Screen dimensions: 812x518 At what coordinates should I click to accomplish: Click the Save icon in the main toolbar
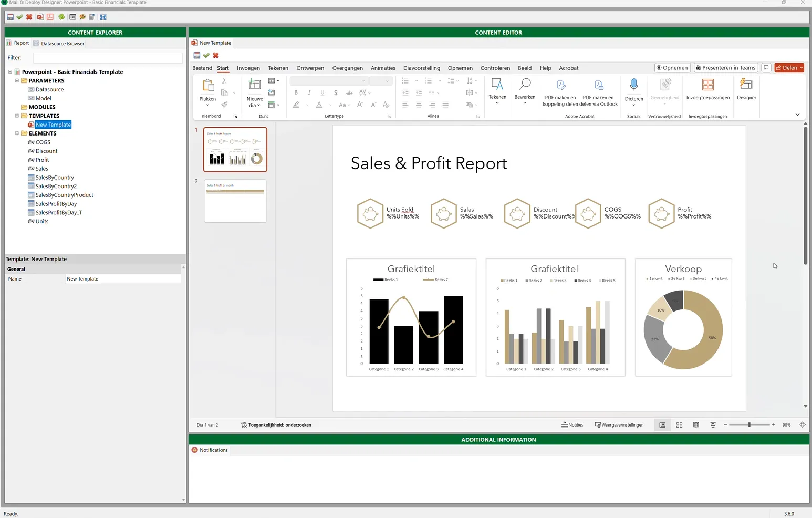pyautogui.click(x=10, y=17)
